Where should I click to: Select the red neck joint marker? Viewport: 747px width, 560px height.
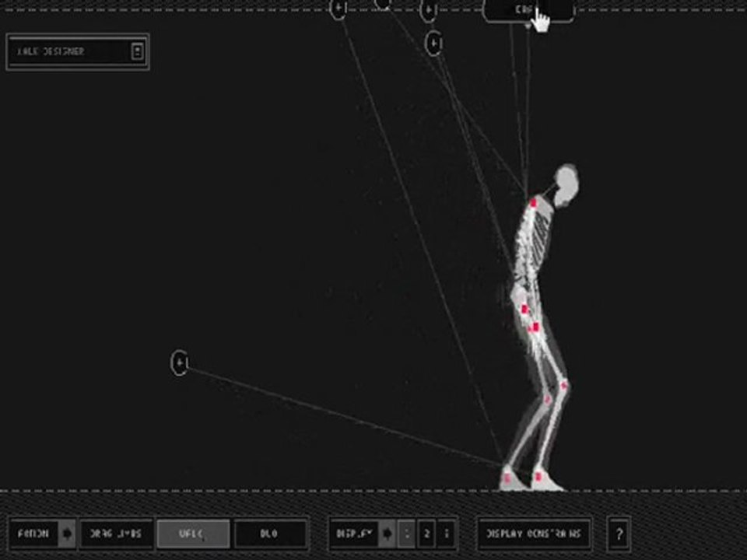(x=534, y=203)
